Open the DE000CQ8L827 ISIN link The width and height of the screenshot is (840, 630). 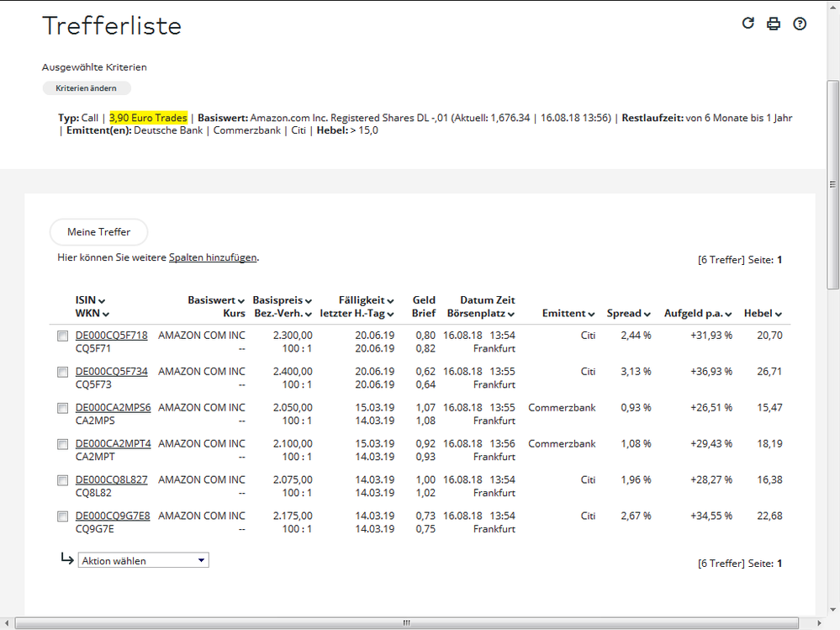click(111, 479)
